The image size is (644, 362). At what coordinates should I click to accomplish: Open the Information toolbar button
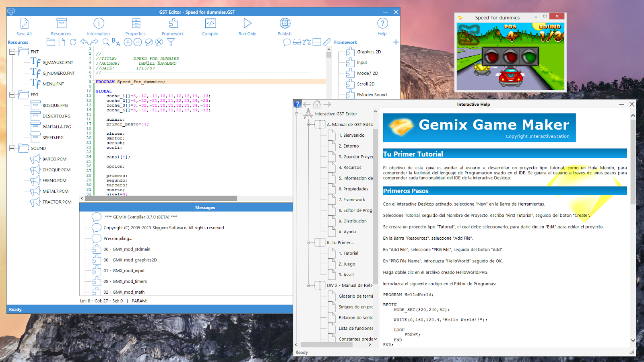[99, 27]
